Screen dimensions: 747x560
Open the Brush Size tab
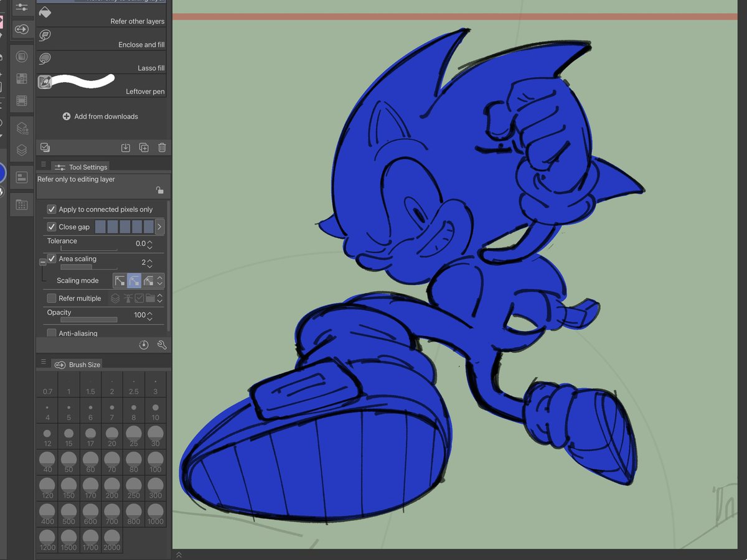click(x=77, y=365)
